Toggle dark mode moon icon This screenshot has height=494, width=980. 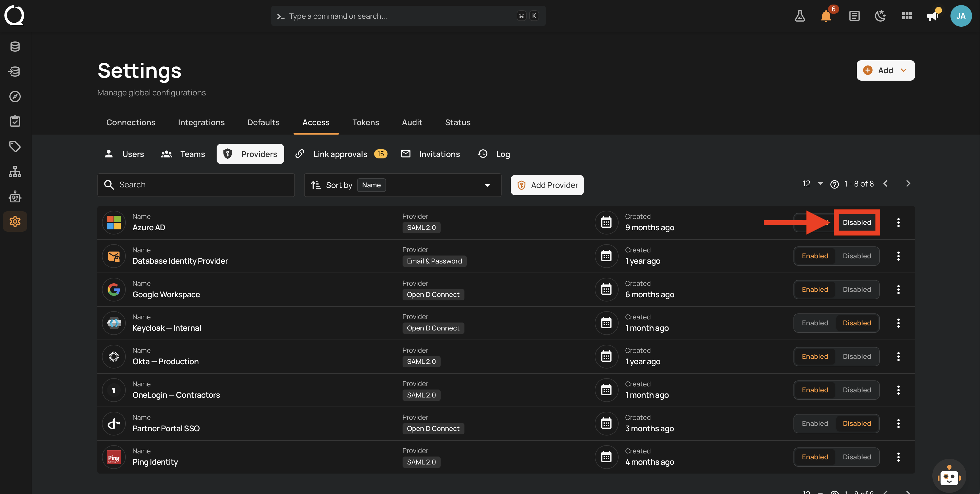(x=880, y=16)
